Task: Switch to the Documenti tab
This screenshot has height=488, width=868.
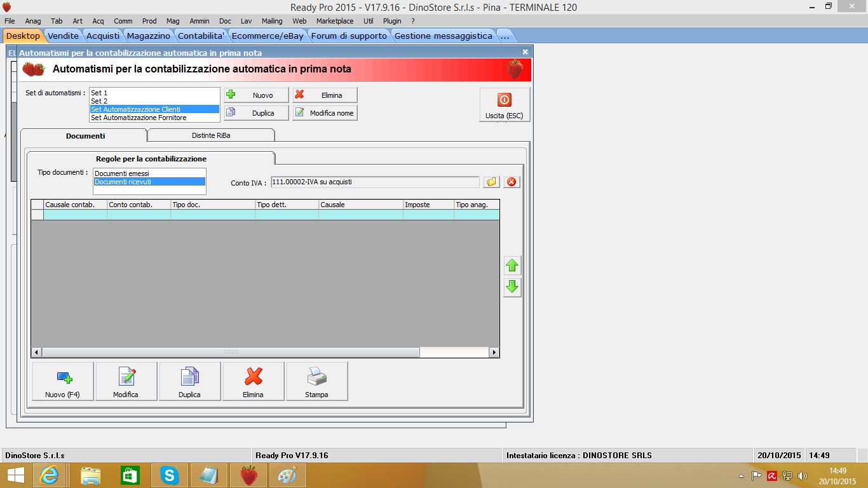Action: pos(85,135)
